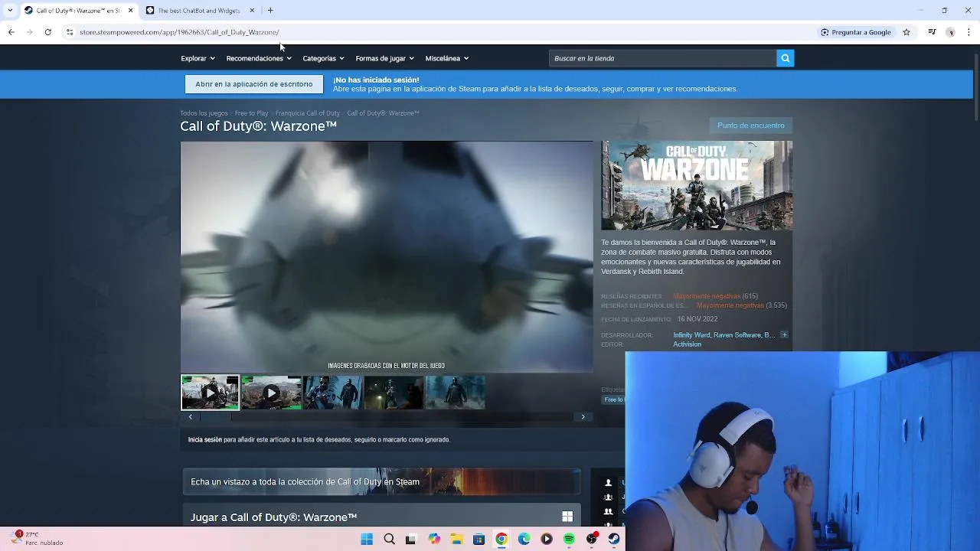Close the Call of Duty Warzone tab
Image resolution: width=980 pixels, height=551 pixels.
[130, 10]
